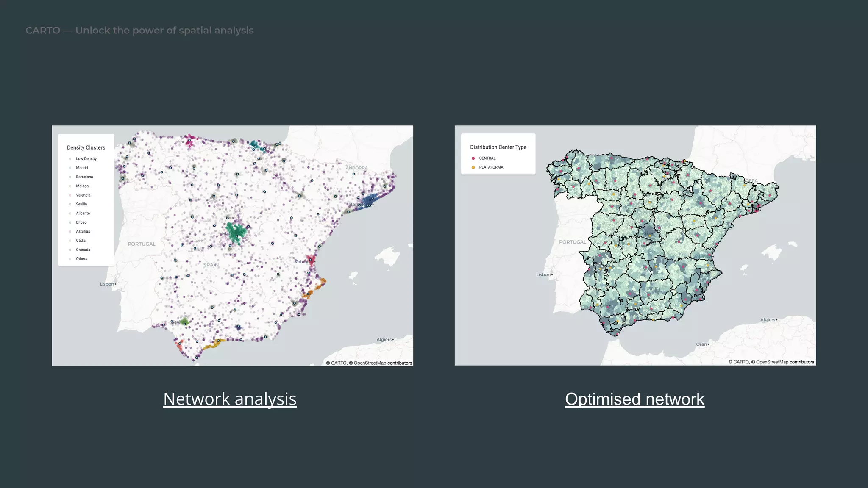The width and height of the screenshot is (868, 488).
Task: Click the Distribution Center Type legend title
Action: [498, 147]
